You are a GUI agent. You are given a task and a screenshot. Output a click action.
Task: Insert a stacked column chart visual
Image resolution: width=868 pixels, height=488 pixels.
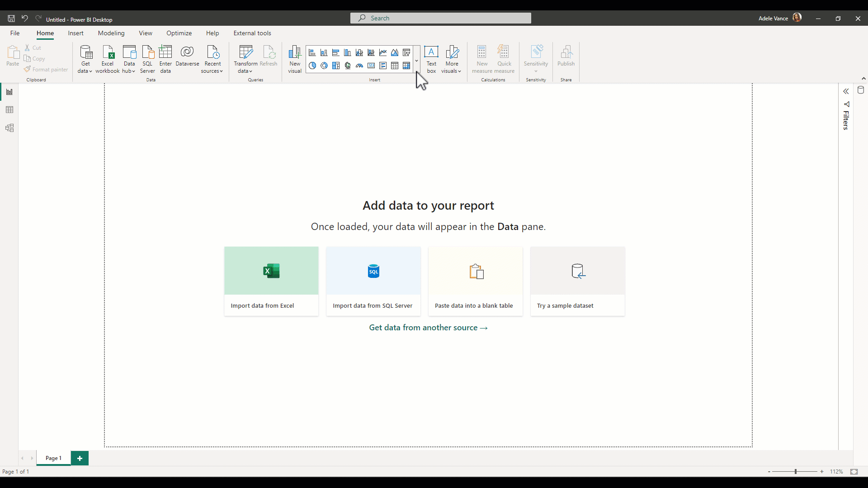(x=324, y=53)
